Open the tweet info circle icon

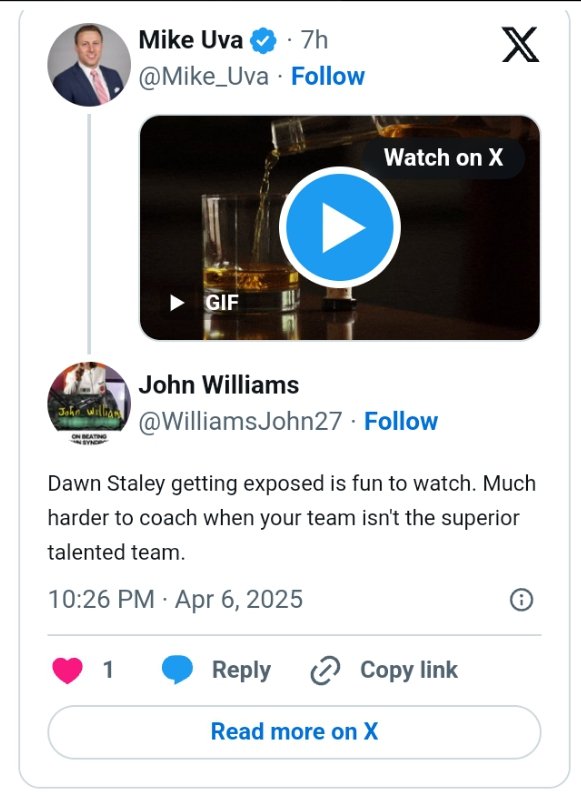[x=521, y=599]
